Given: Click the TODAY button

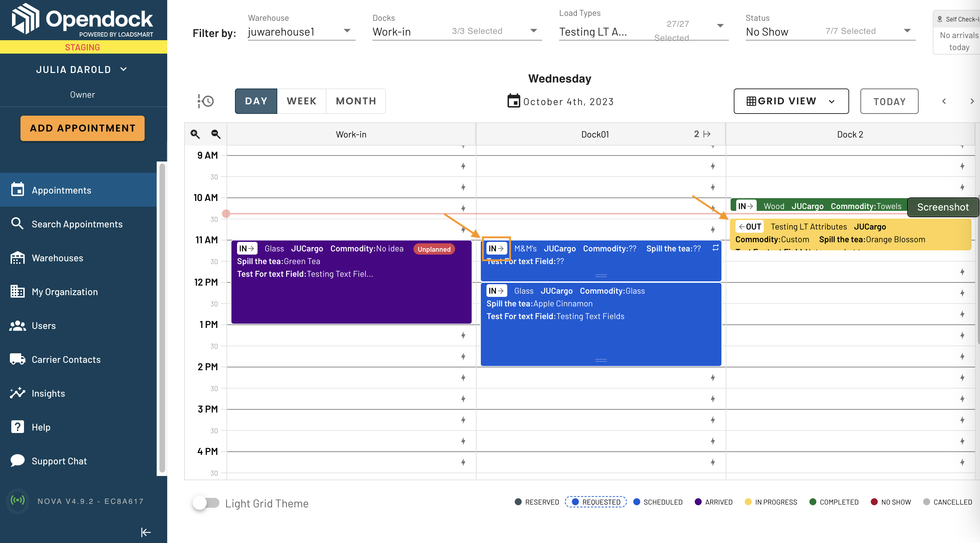Looking at the screenshot, I should point(890,101).
